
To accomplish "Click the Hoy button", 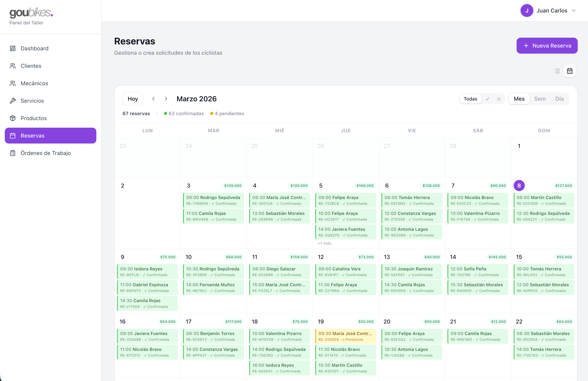I will pyautogui.click(x=133, y=99).
